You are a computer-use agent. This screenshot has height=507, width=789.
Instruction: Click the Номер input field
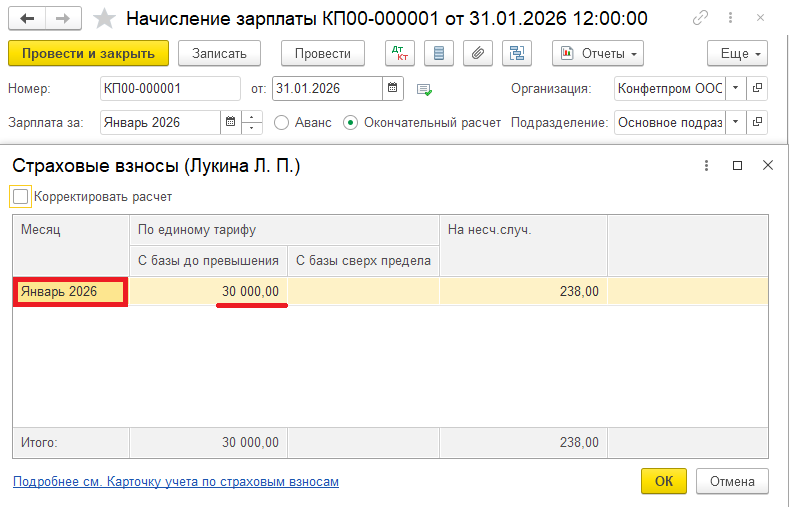[170, 88]
